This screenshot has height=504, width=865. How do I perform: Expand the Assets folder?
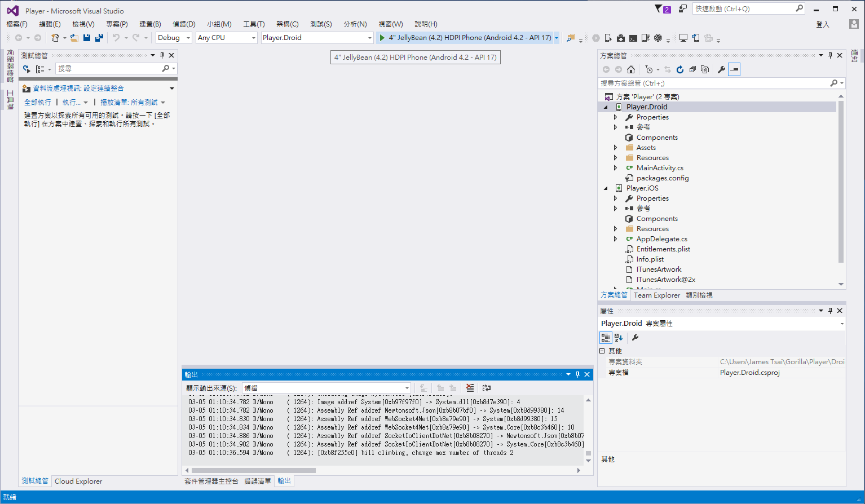click(615, 148)
